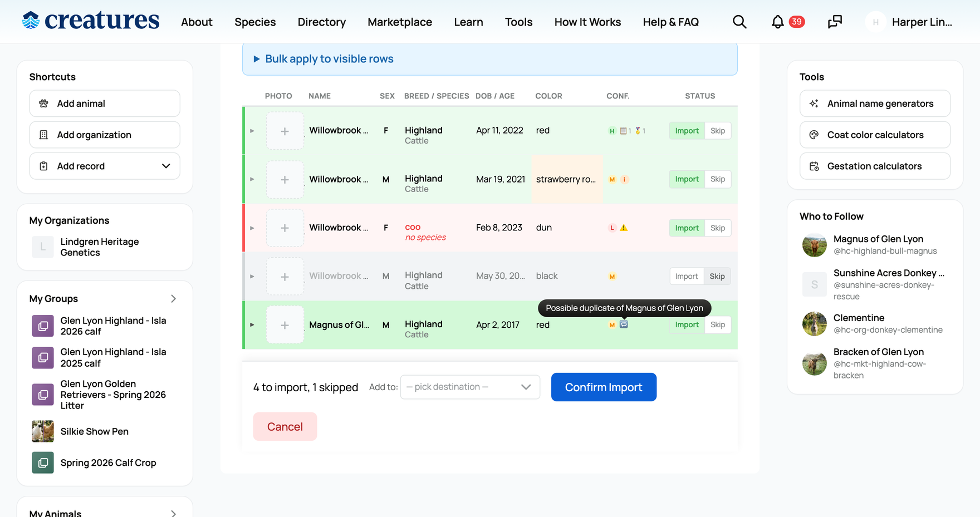Click duplicate warning icon on Magnus row
Image resolution: width=980 pixels, height=517 pixels.
(624, 324)
